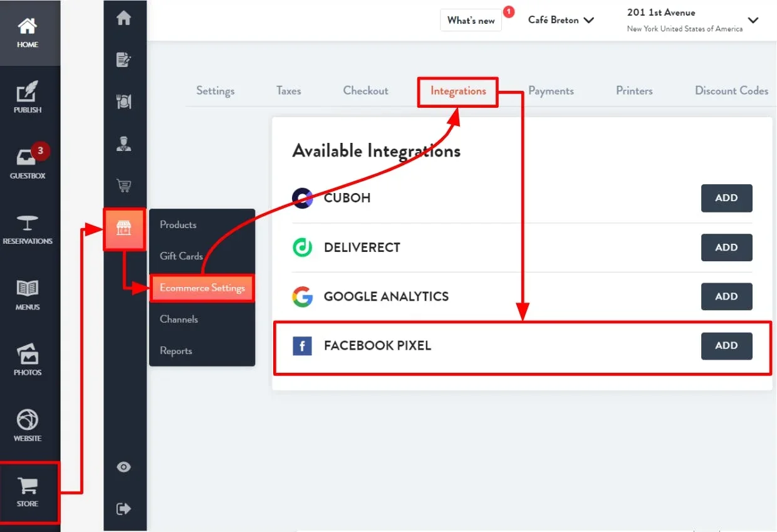Open the Photos section
The image size is (777, 532).
pos(28,360)
